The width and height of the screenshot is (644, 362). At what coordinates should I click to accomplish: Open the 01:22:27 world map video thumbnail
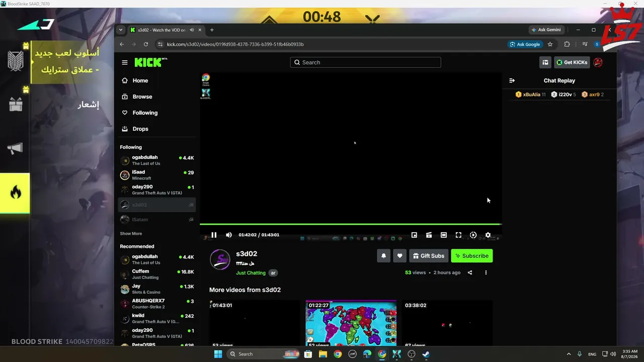click(x=351, y=324)
